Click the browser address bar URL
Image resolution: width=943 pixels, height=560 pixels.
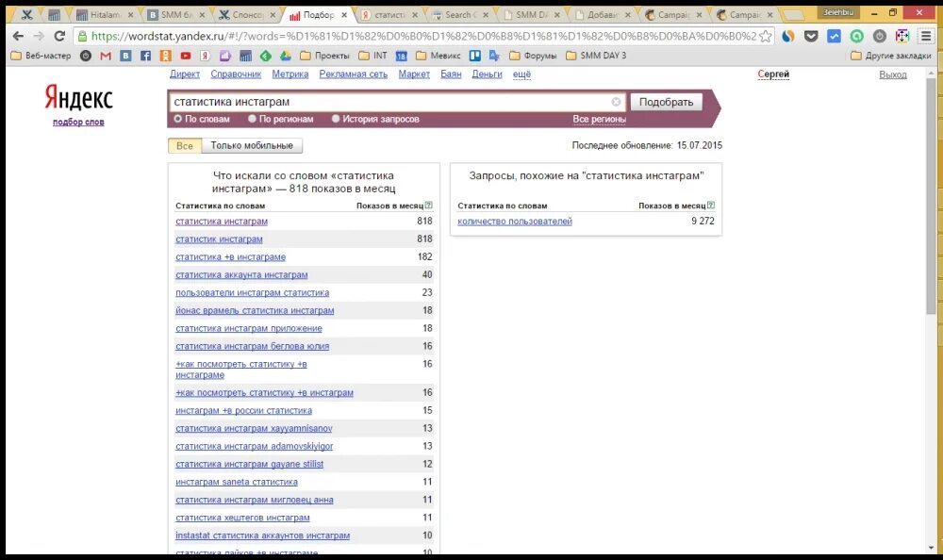pos(423,37)
